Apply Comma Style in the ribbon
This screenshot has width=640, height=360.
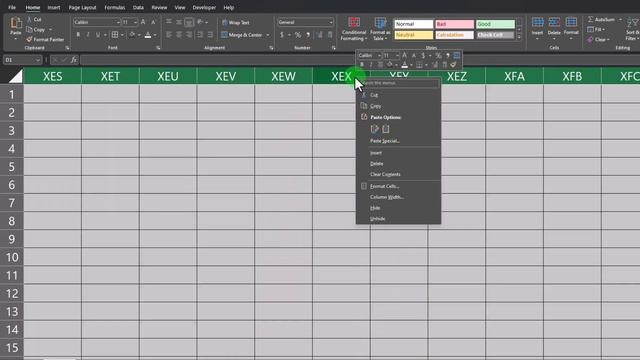coord(308,35)
